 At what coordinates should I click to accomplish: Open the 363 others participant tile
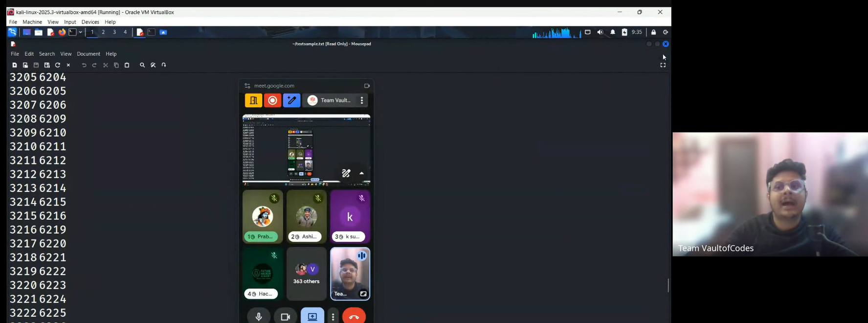[307, 274]
